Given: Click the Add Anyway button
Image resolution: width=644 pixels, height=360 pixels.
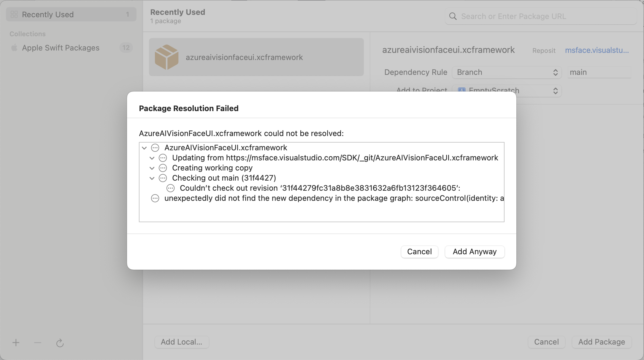Looking at the screenshot, I should click(475, 252).
